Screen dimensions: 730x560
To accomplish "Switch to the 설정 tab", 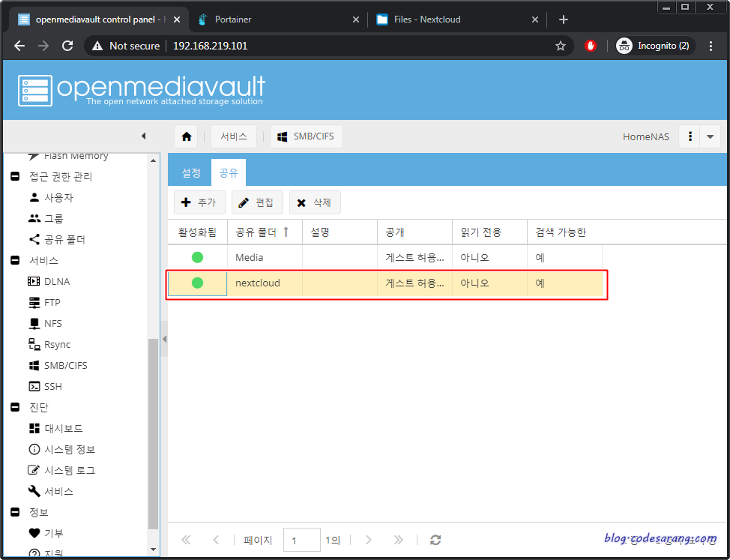I will tap(191, 172).
